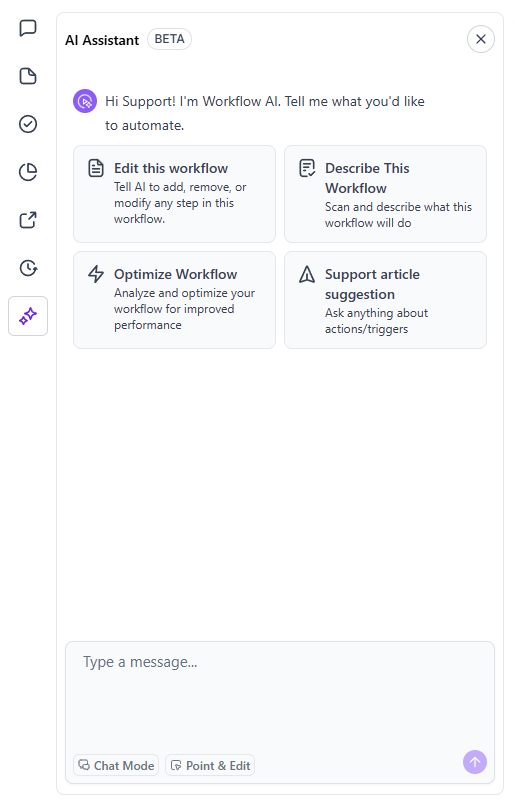Click the purple Workflow AI avatar icon

pos(85,101)
